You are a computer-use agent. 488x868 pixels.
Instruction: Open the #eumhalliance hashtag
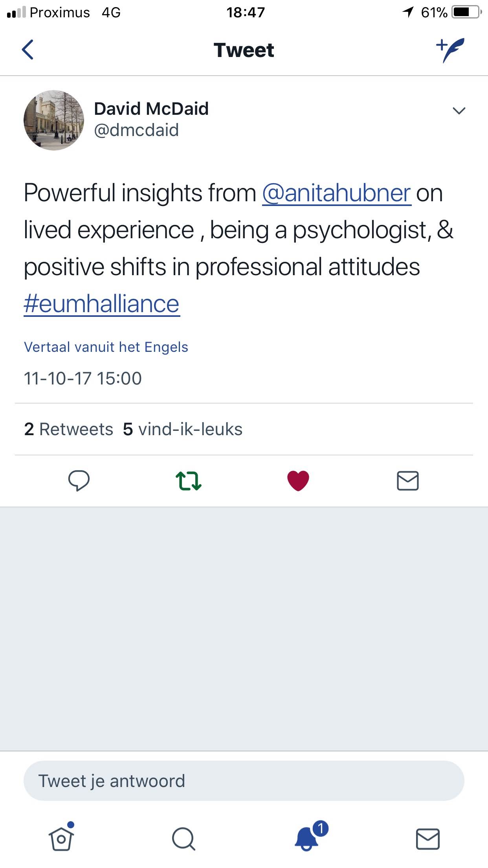[101, 304]
